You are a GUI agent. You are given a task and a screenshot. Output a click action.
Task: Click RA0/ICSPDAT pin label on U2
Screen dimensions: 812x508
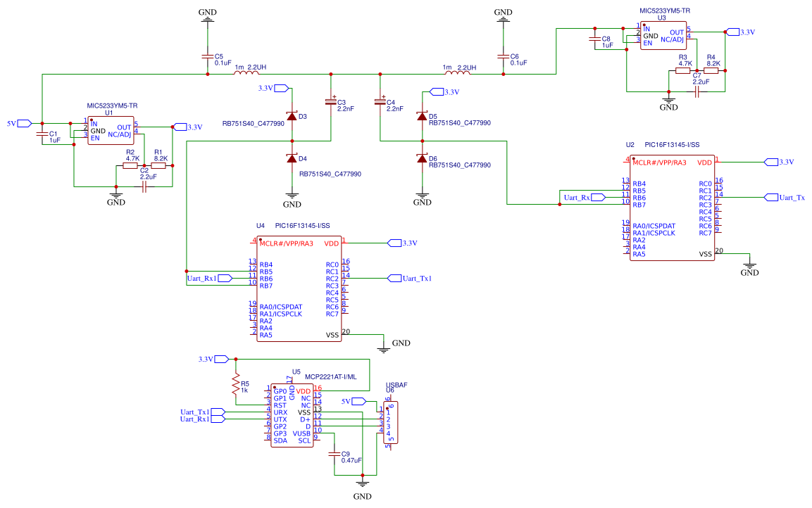click(x=654, y=226)
